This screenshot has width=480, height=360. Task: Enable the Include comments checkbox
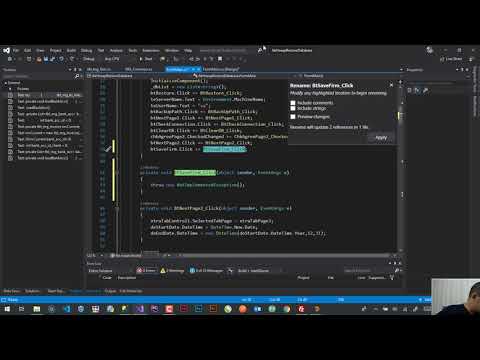pyautogui.click(x=293, y=103)
